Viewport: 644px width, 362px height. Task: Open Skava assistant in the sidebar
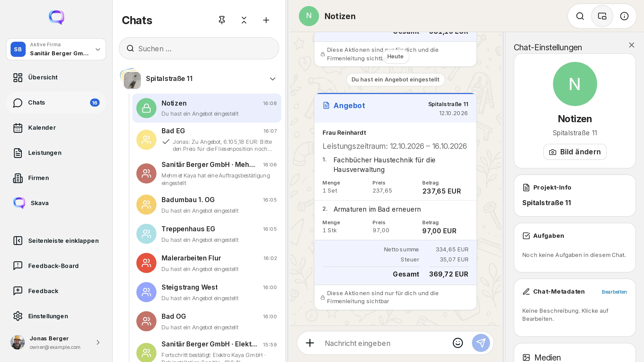56,203
